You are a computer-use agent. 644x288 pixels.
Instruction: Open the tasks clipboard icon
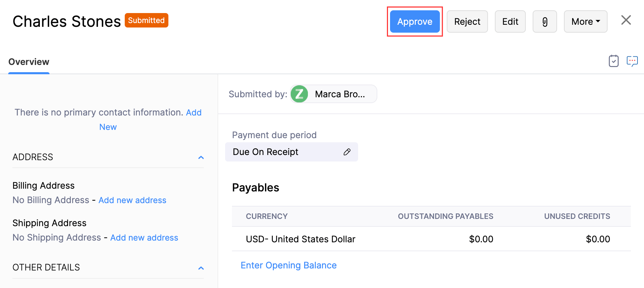click(x=613, y=61)
